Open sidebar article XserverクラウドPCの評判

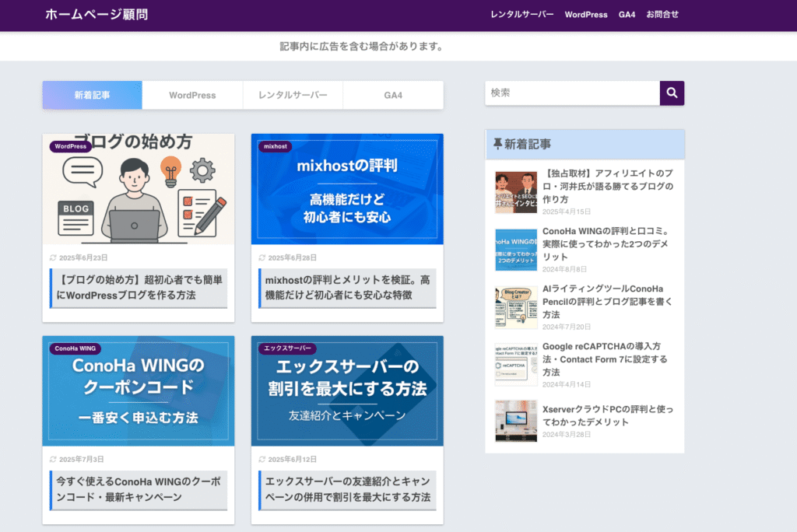click(608, 415)
